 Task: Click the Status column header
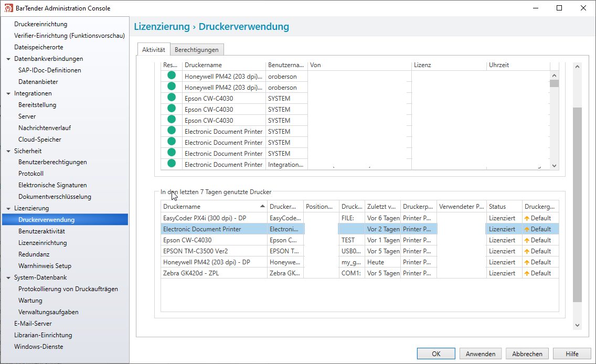click(x=504, y=207)
